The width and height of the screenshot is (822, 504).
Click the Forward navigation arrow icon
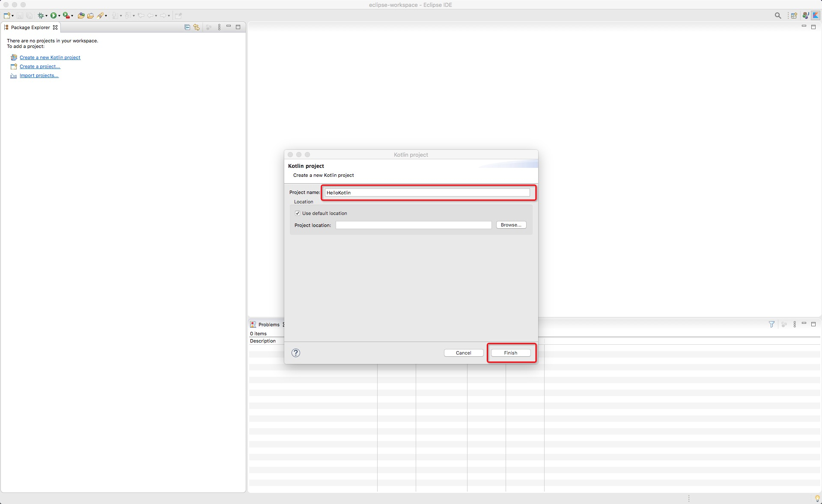coord(163,15)
